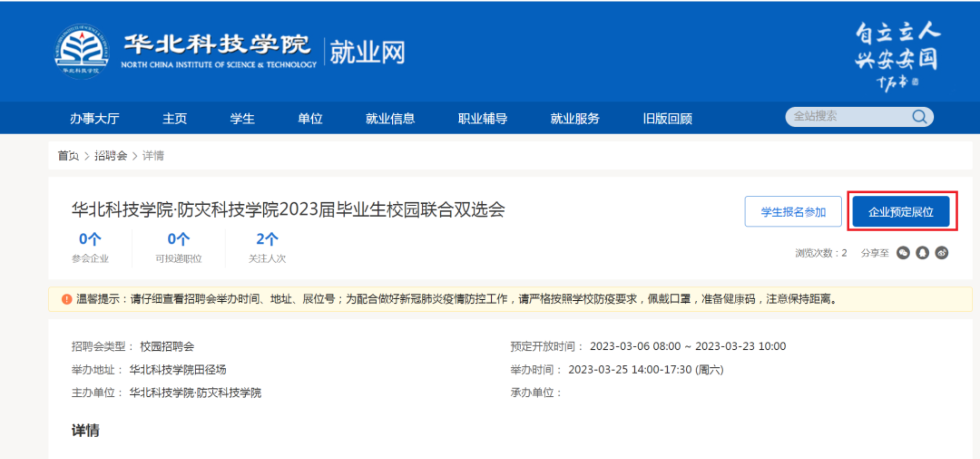
Task: Share via the QQ icon
Action: pos(922,253)
